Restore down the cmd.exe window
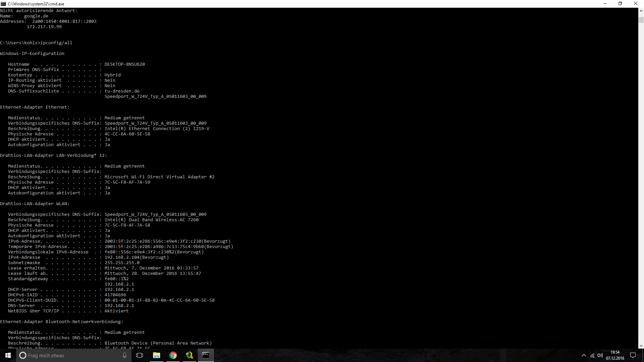 coord(620,4)
